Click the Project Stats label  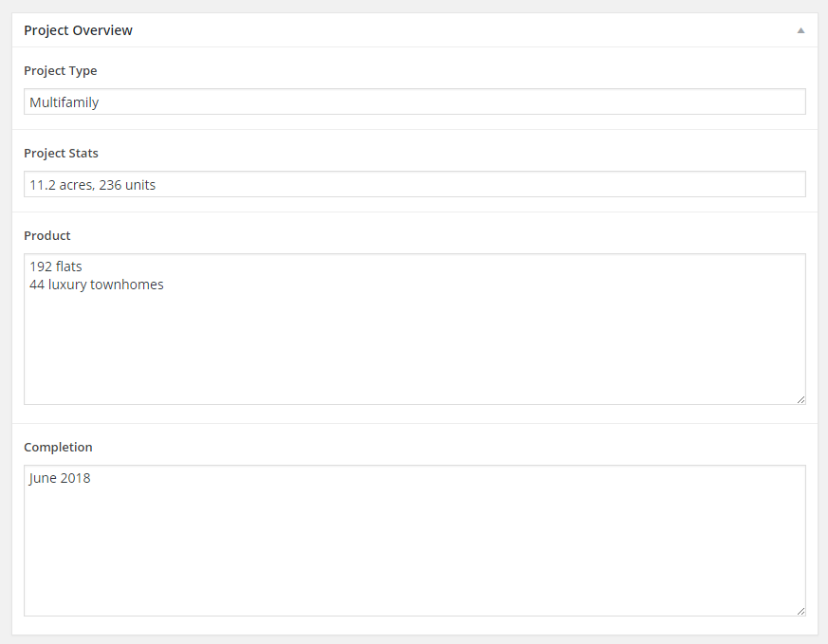61,153
